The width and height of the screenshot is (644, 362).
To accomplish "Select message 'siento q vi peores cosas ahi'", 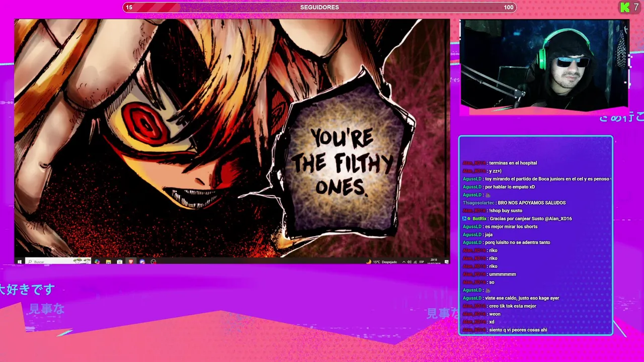I will point(518,330).
